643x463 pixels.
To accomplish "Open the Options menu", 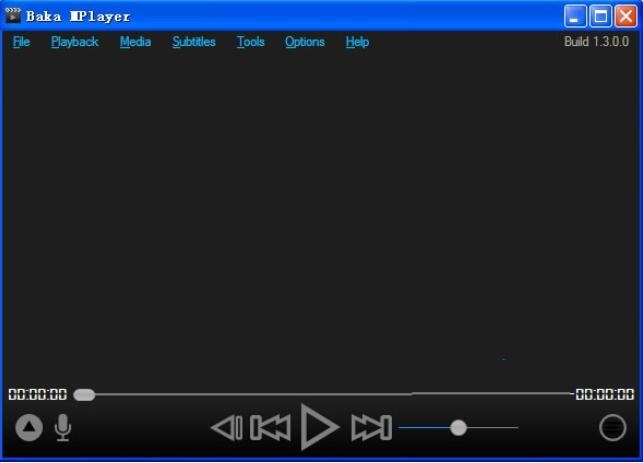I will pyautogui.click(x=305, y=42).
